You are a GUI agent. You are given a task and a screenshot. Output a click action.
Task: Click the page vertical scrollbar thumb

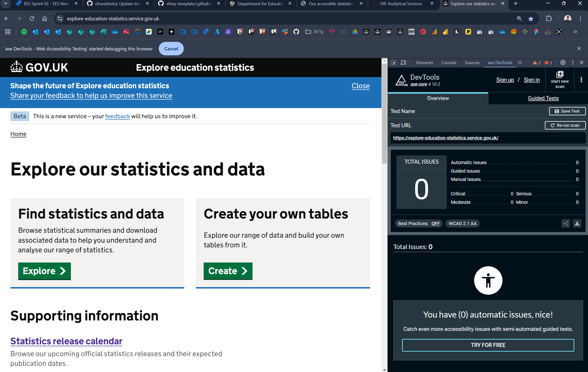click(384, 112)
